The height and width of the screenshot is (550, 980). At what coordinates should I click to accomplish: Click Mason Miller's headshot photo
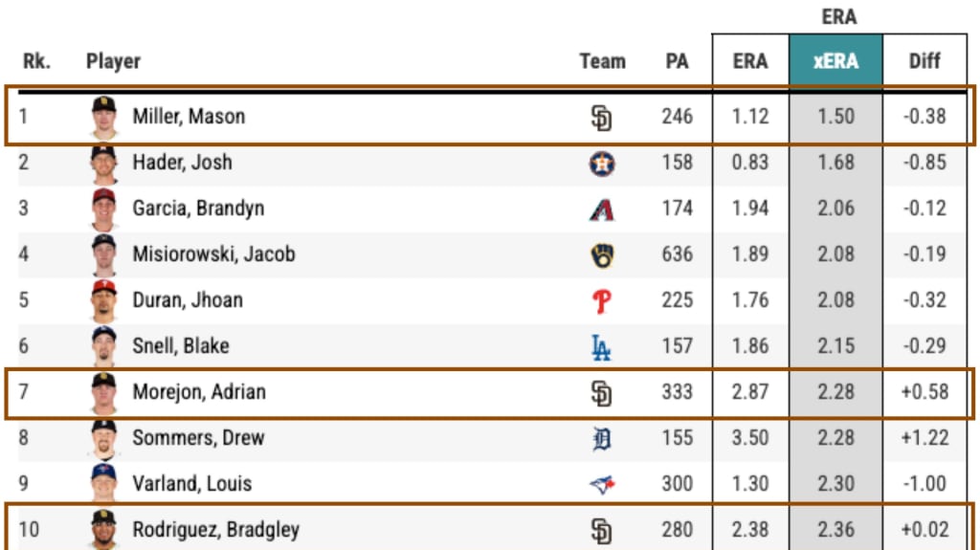click(x=103, y=117)
